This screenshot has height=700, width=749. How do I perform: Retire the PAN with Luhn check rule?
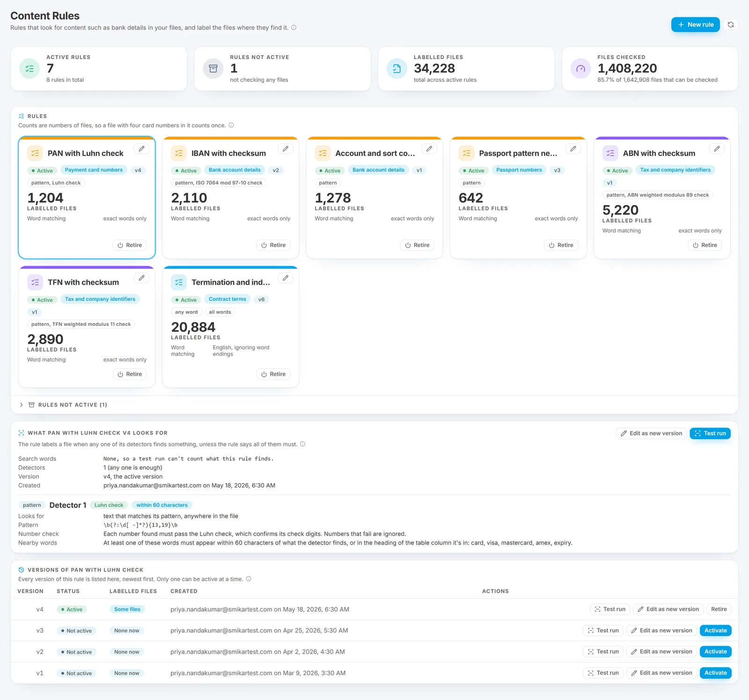130,245
